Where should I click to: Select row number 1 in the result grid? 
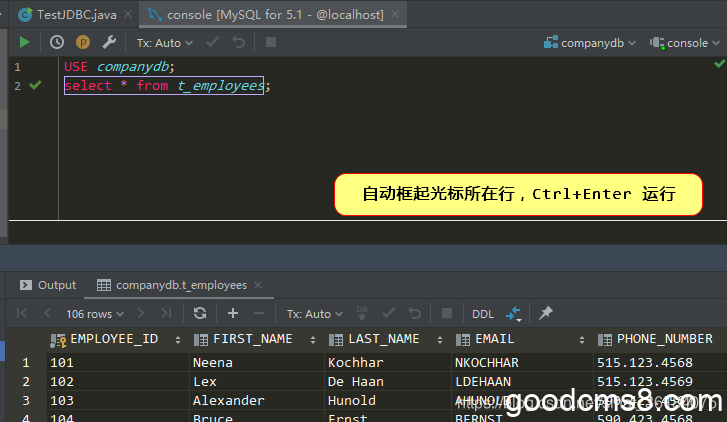[26, 363]
